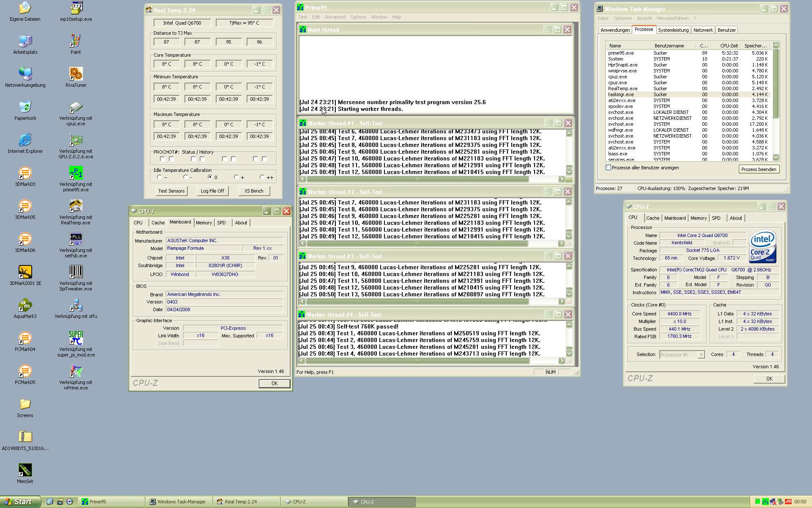Screen dimensions: 812x508
Task: Open the Papierkorb recycle bin icon
Action: tap(25, 107)
